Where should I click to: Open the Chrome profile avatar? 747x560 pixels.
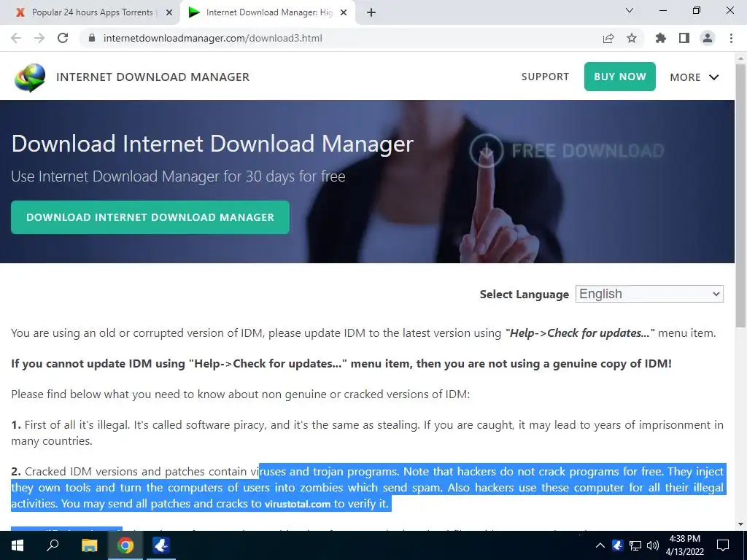coord(708,38)
